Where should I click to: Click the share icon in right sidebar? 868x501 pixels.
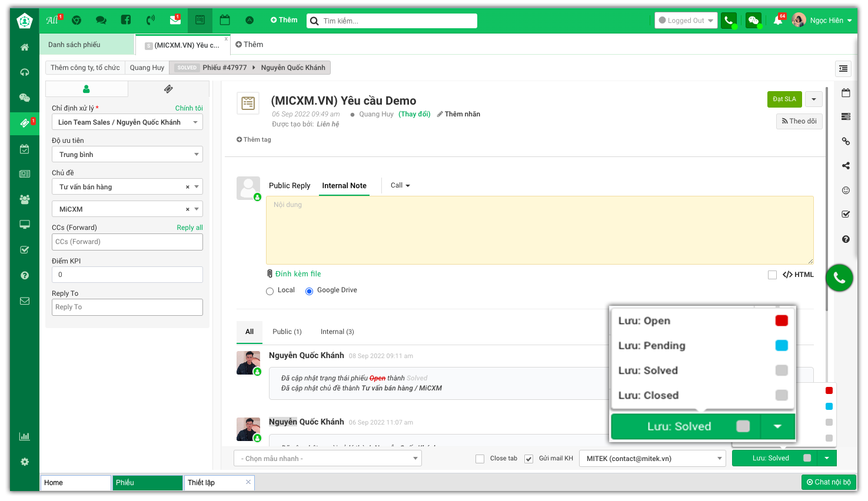coord(846,166)
